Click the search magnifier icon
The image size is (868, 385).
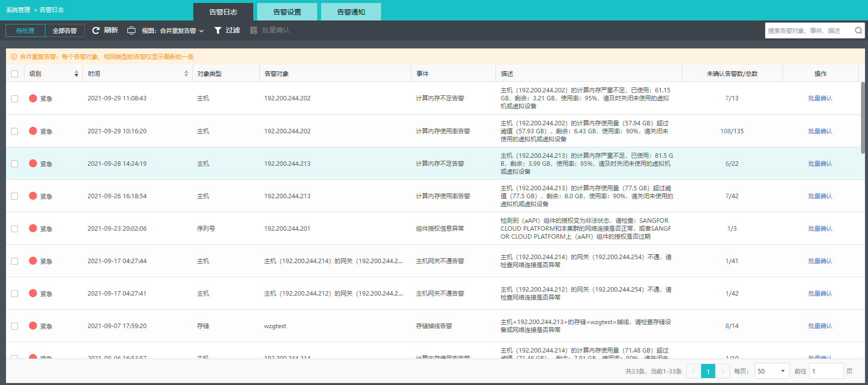pyautogui.click(x=858, y=30)
